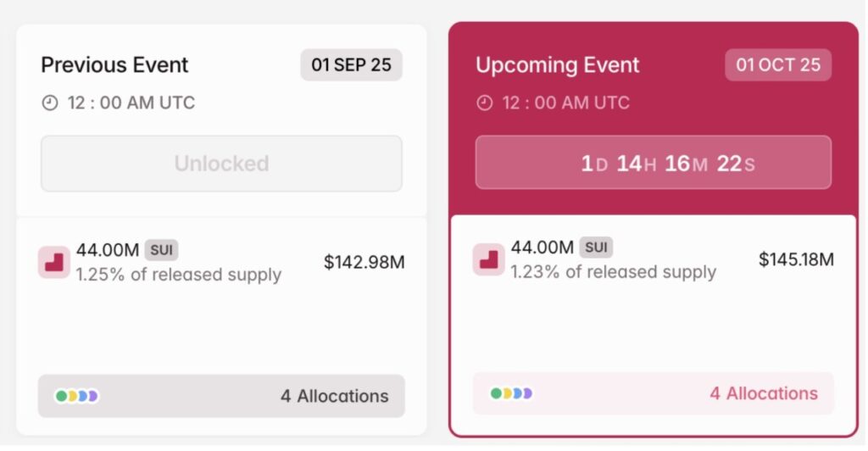Click the clock icon under Previous Event
Viewport: 868px width, 451px height.
pyautogui.click(x=50, y=103)
